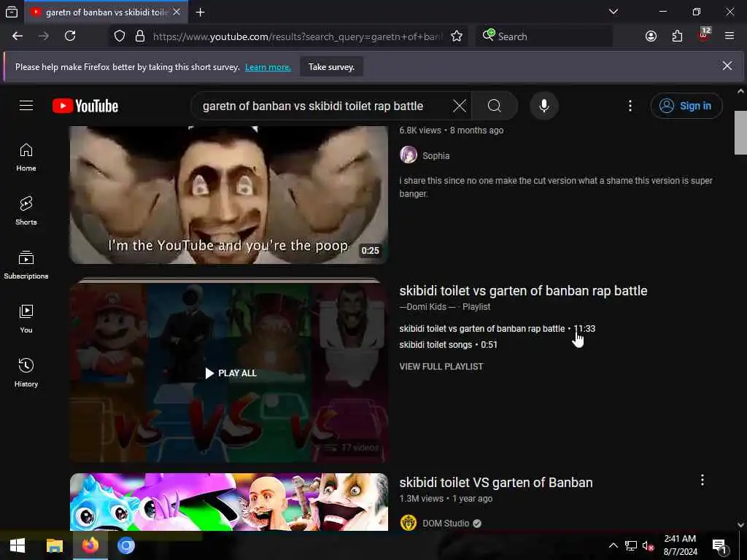Go back with the browser back arrow
Screen dimensions: 747x560
click(18, 36)
